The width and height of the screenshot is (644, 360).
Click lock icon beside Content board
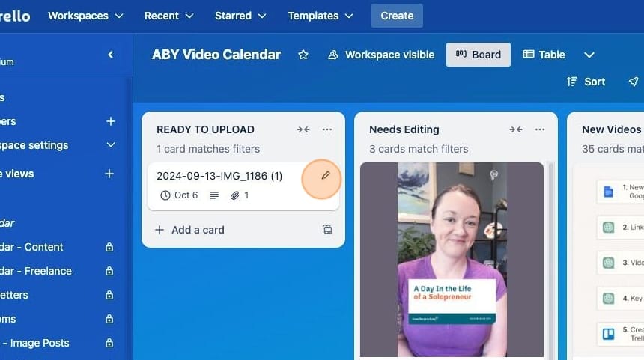(109, 247)
